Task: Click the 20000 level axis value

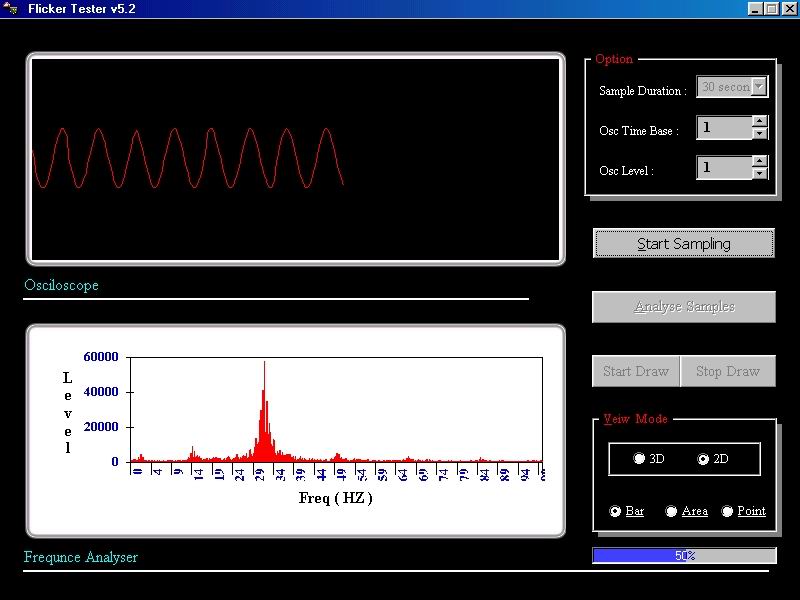Action: point(101,427)
